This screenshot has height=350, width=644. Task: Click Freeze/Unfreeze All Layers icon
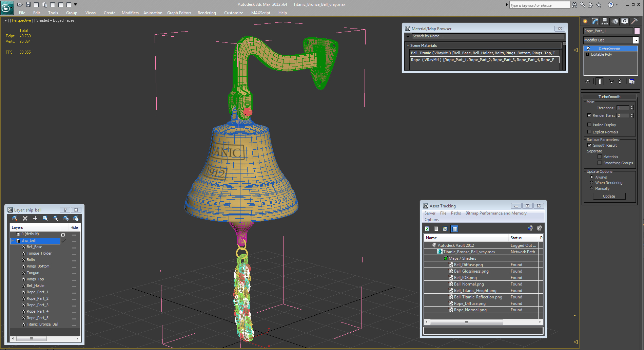pyautogui.click(x=76, y=218)
